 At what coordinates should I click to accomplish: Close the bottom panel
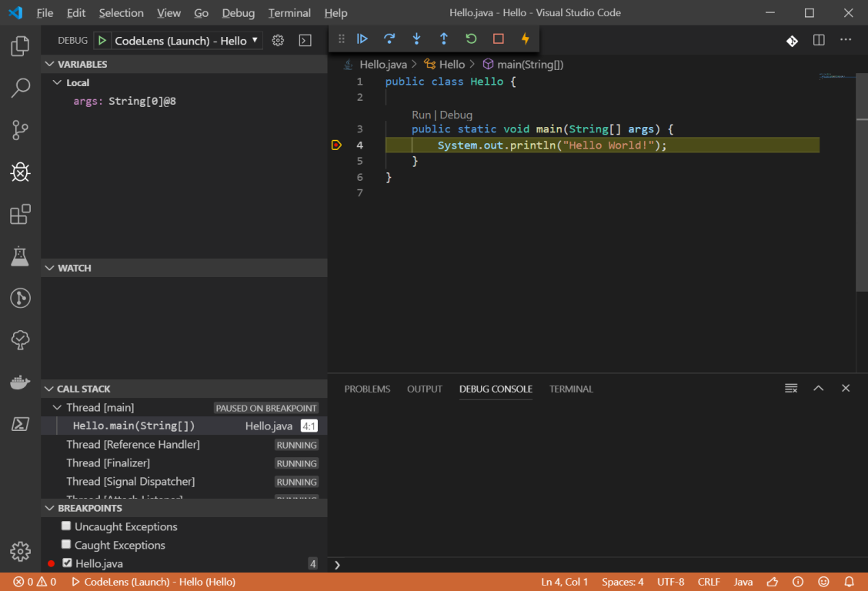[x=846, y=389]
